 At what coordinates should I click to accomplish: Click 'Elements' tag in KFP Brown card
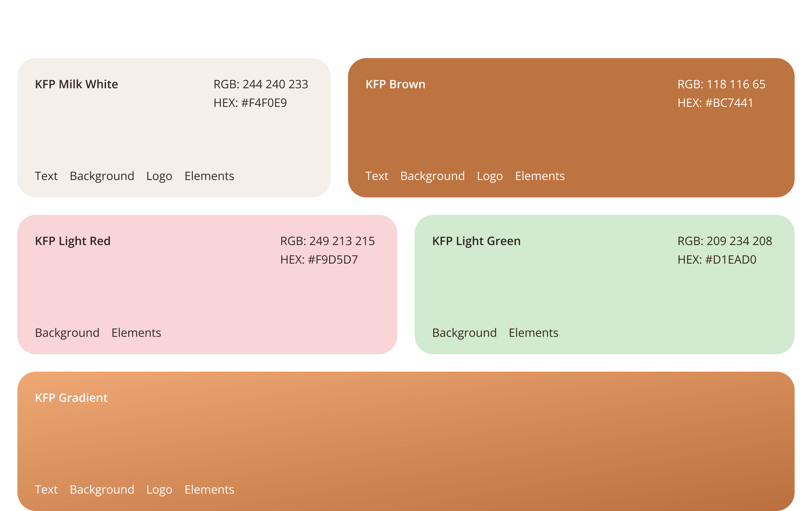pyautogui.click(x=539, y=176)
